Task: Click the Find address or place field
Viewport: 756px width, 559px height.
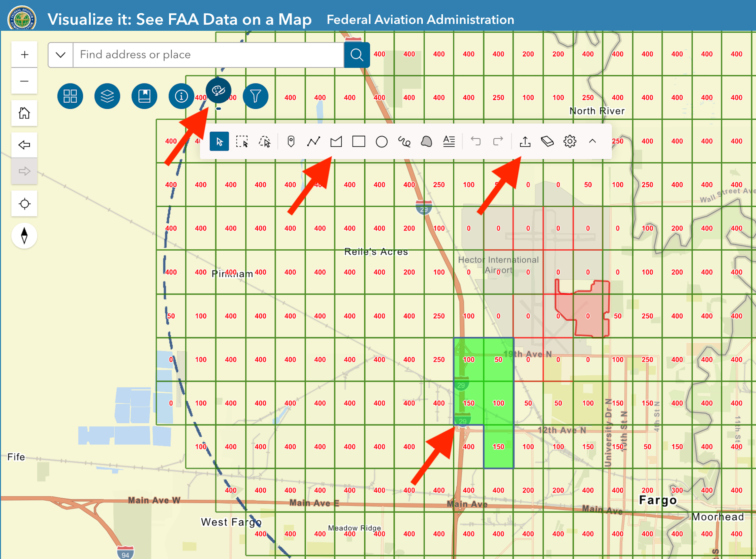Action: tap(209, 55)
